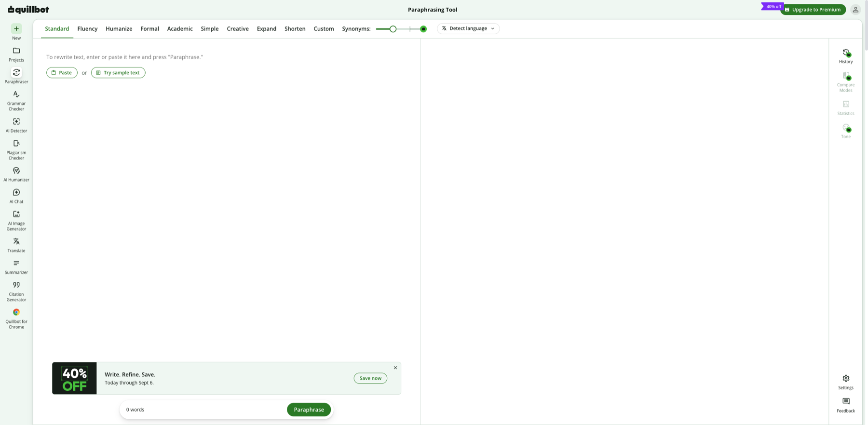Screen dimensions: 868x425
Task: Switch to Creative mode tab
Action: pos(238,29)
